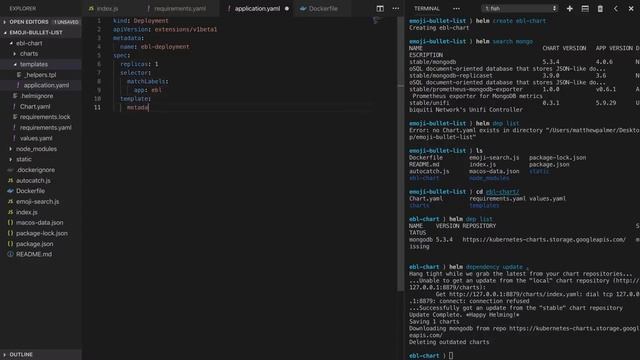Switch to the index.js tab
Viewport: 640px width, 360px height.
point(107,9)
